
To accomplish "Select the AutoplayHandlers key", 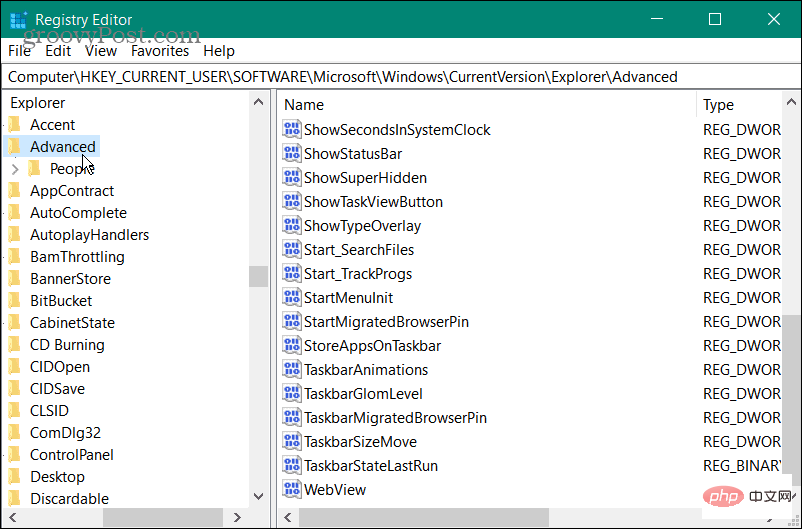I will (89, 235).
